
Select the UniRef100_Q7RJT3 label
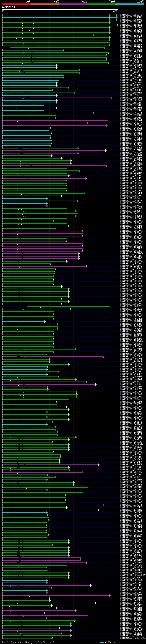point(131,505)
